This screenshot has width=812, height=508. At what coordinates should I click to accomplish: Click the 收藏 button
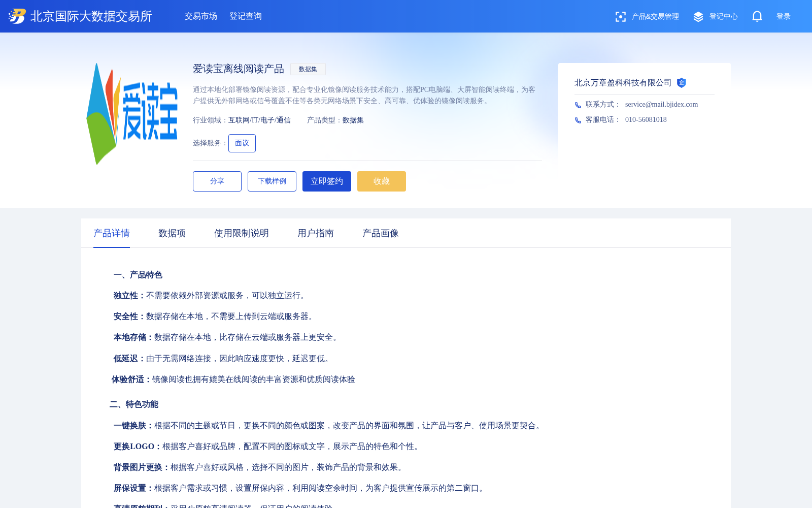382,181
